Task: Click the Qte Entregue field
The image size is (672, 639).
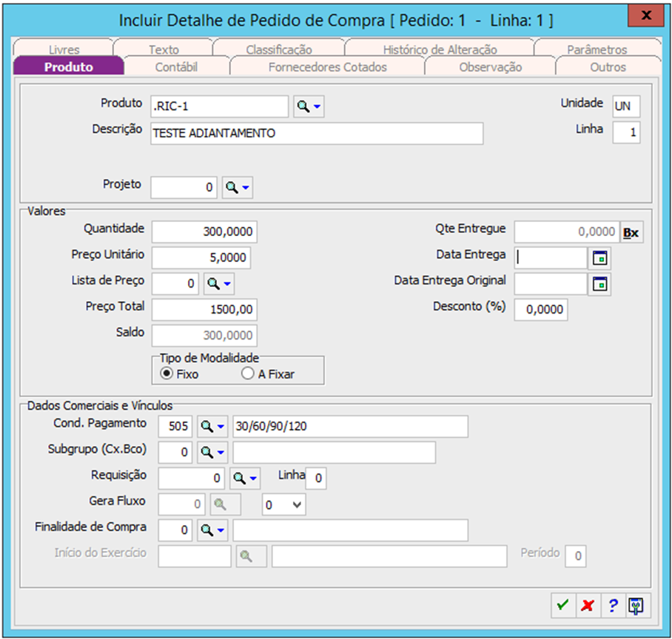Action: [567, 231]
